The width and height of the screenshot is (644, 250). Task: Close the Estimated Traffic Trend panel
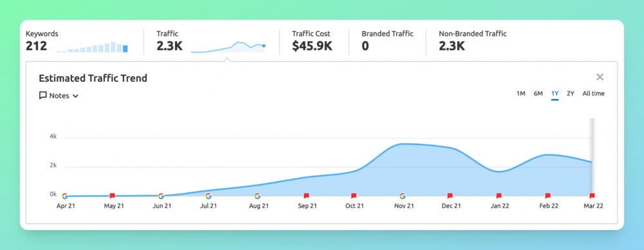tap(600, 77)
